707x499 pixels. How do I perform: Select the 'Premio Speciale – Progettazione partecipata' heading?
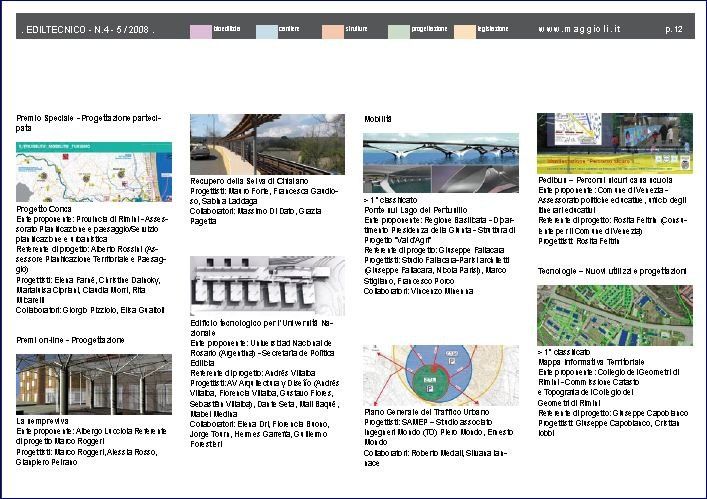(x=88, y=123)
